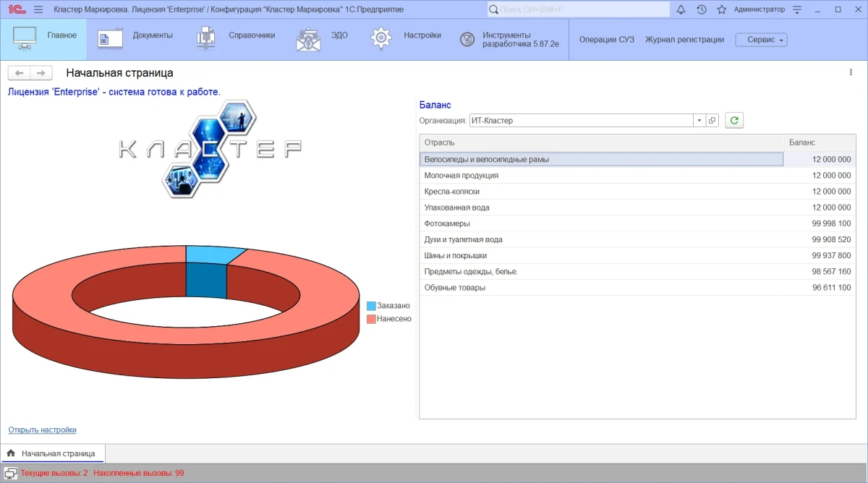
Task: Click the Нанесено red legend swatch
Action: pyautogui.click(x=371, y=319)
